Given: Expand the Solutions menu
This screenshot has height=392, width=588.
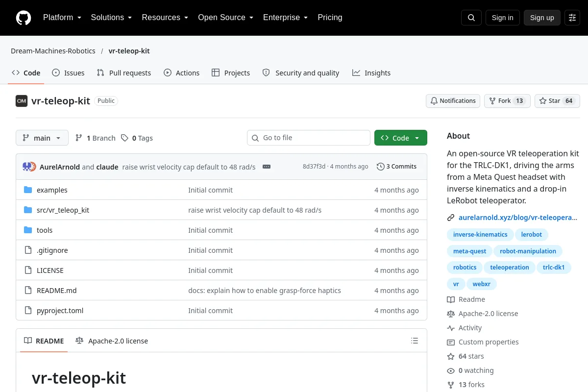Looking at the screenshot, I should click(x=111, y=18).
